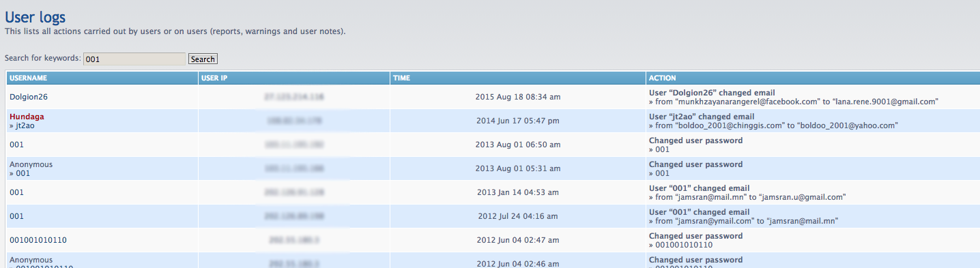The width and height of the screenshot is (980, 268).
Task: Click '» 001' action detail in the 06:50 am row
Action: pos(659,149)
